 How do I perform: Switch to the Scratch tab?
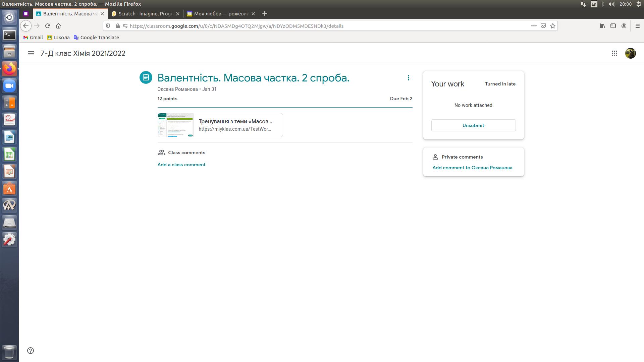coord(145,14)
